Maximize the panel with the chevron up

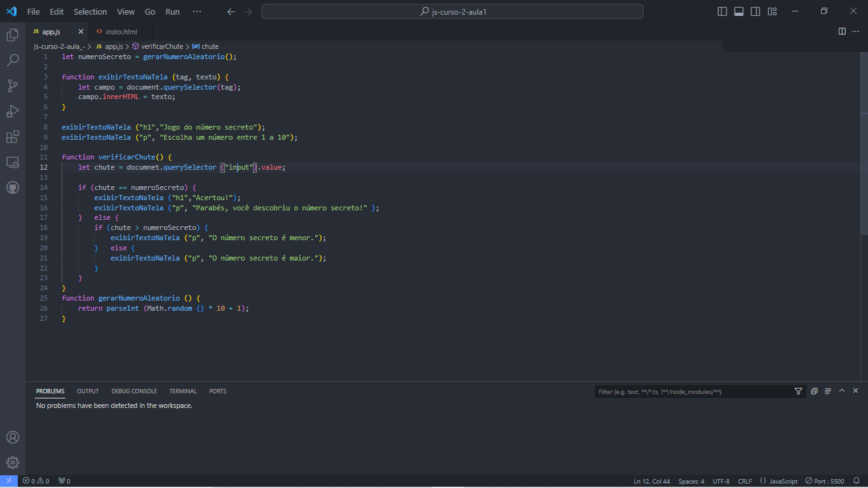[842, 391]
